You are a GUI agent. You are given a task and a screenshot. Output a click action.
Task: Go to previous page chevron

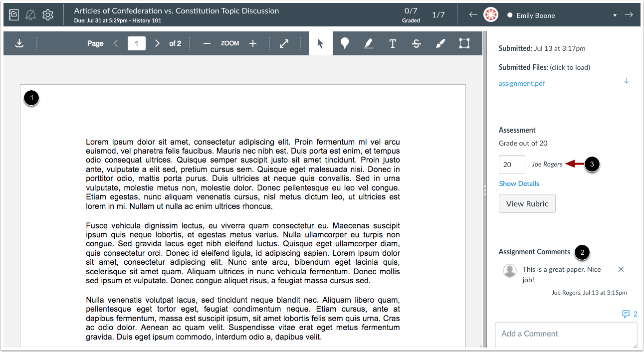116,43
